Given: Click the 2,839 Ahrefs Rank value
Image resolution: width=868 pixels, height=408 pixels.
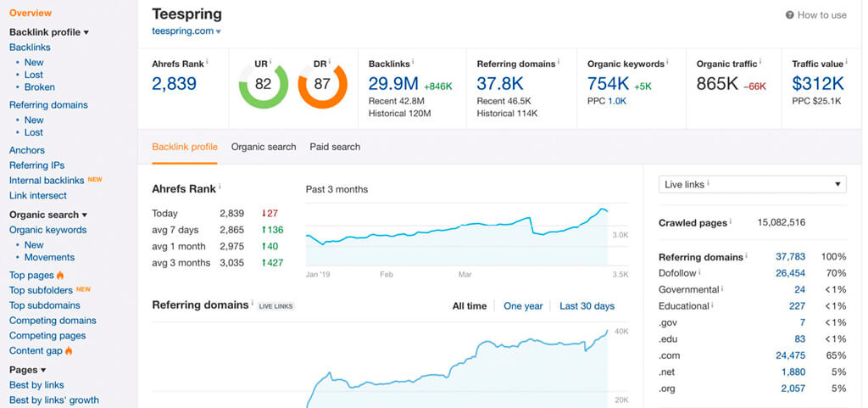Looking at the screenshot, I should pos(175,84).
